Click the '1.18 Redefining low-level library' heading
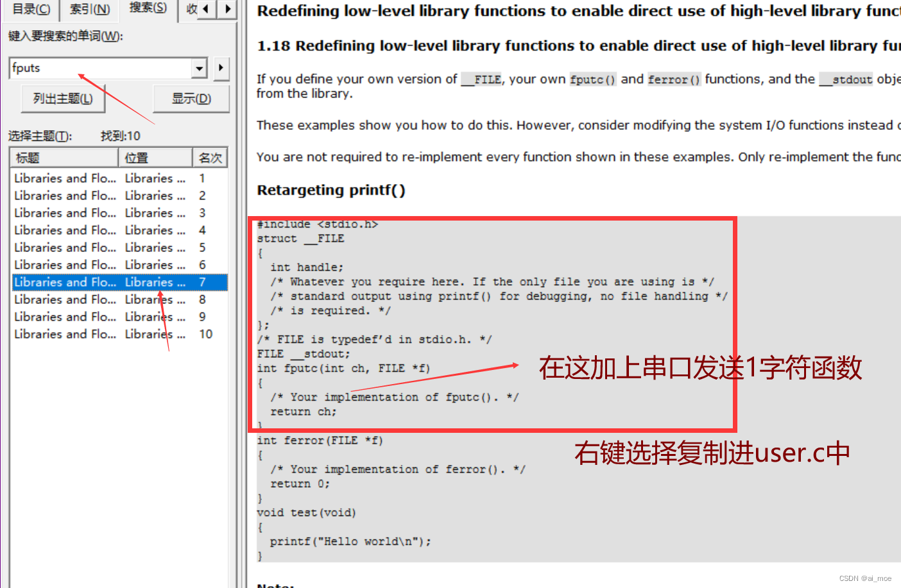This screenshot has height=588, width=901. [x=579, y=46]
